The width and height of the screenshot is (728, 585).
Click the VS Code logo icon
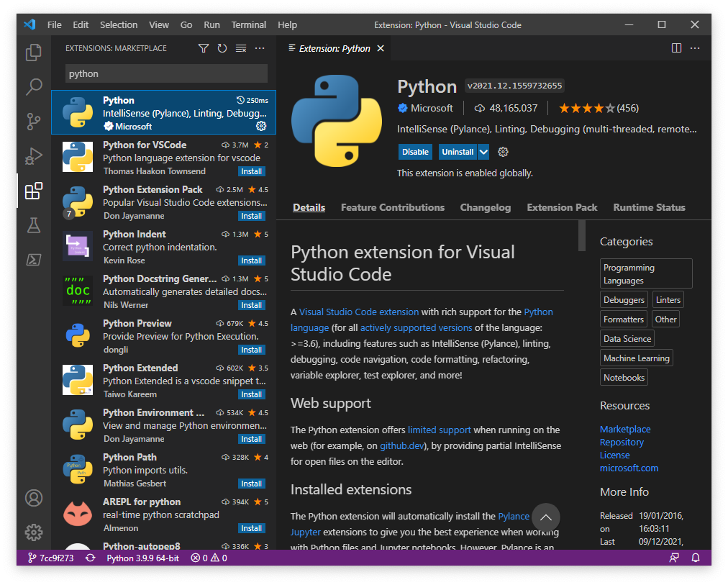tap(29, 24)
